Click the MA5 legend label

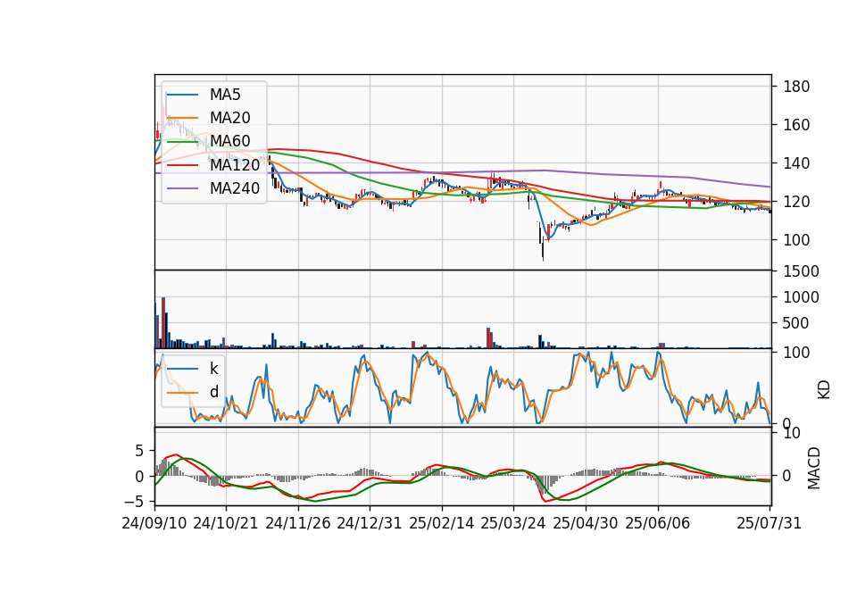[x=225, y=95]
